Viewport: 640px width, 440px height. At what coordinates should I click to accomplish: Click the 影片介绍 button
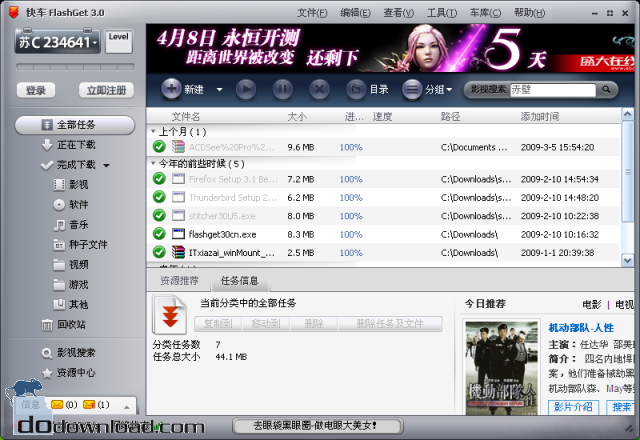coord(573,407)
